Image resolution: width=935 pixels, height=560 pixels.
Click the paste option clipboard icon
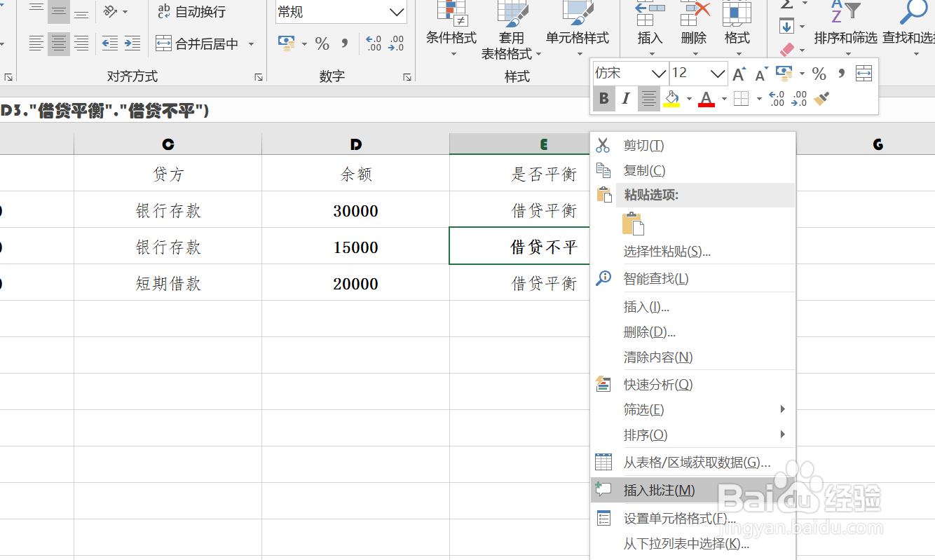click(x=633, y=224)
